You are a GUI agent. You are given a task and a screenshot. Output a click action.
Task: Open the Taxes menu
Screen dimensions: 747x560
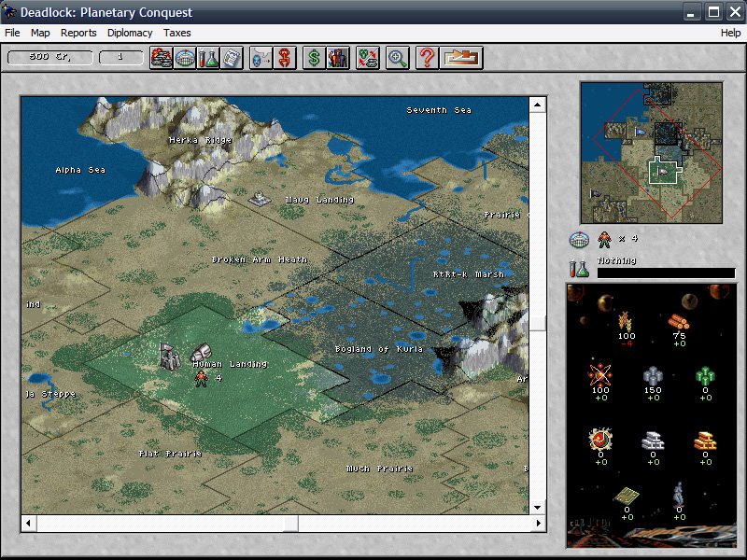pyautogui.click(x=176, y=33)
